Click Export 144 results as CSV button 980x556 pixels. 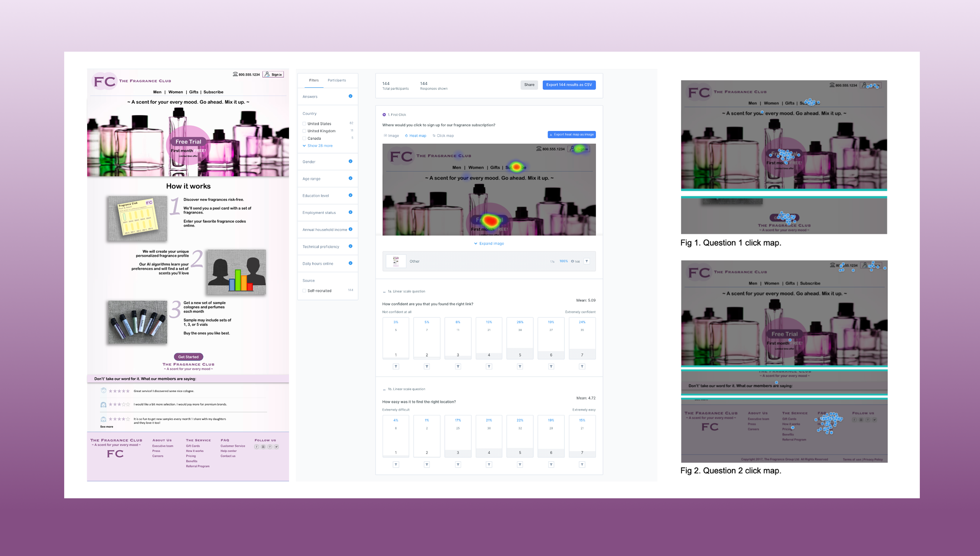coord(568,85)
